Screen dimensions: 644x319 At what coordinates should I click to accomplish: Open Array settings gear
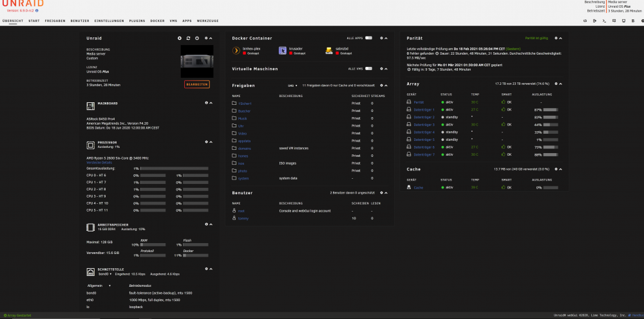click(x=556, y=84)
